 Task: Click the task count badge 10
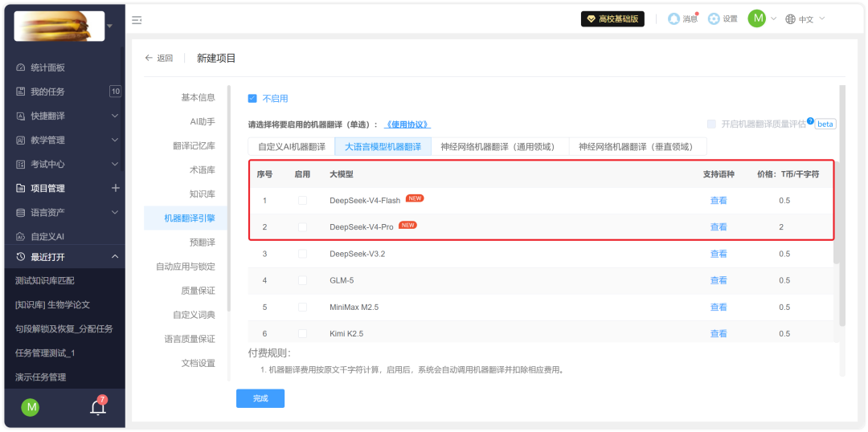tap(115, 92)
